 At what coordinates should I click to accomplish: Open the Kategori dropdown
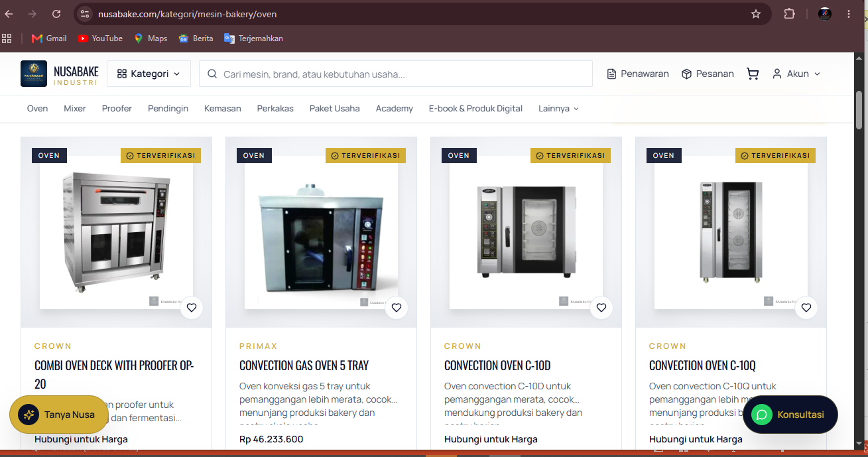149,74
